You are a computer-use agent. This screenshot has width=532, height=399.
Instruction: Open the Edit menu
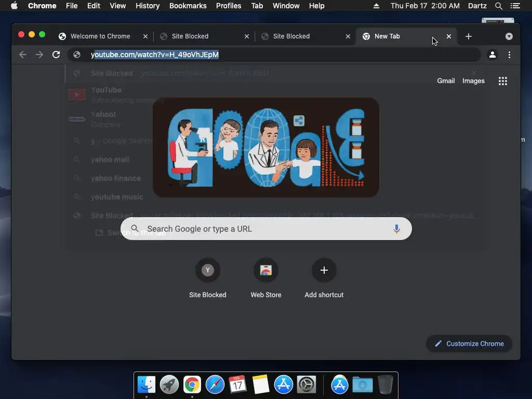point(94,6)
